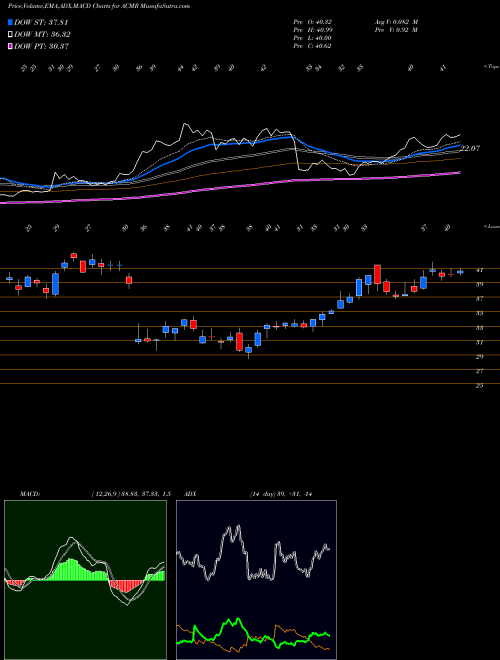Click the price axis label 31
500x660 pixels.
click(479, 343)
